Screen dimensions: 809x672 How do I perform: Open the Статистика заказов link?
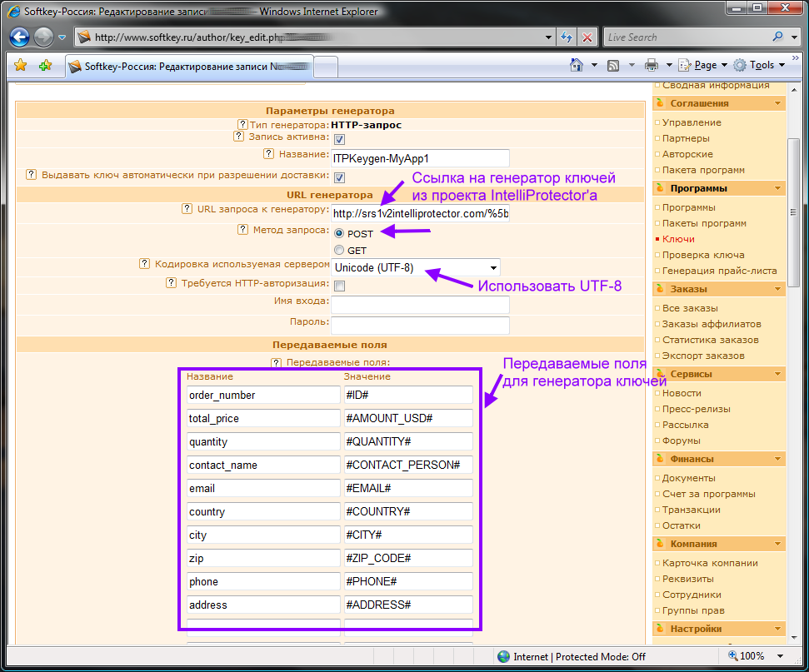click(711, 340)
